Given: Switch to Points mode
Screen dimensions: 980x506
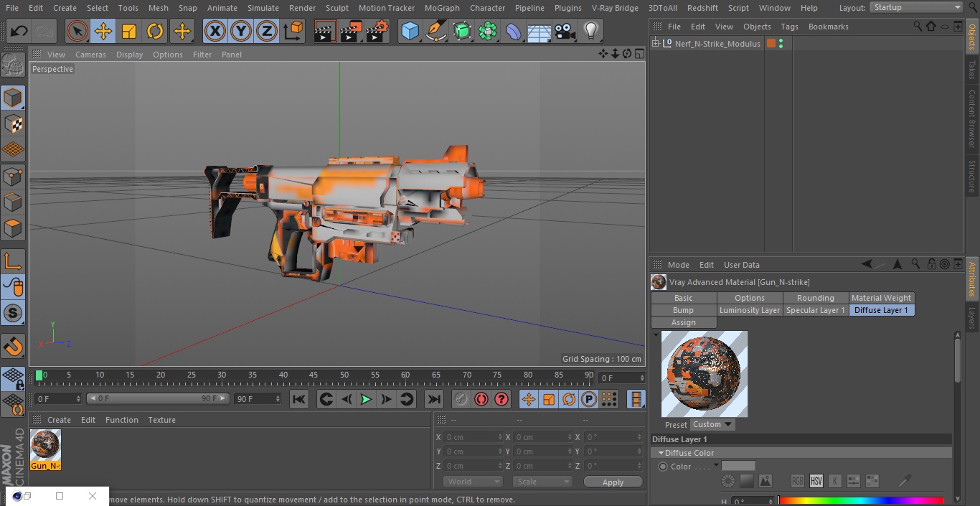Looking at the screenshot, I should (x=13, y=176).
